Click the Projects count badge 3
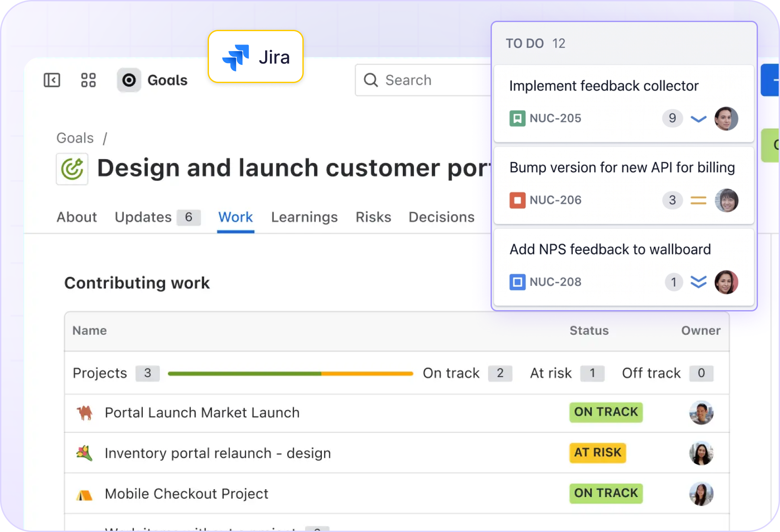Viewport: 780px width, 532px height. tap(148, 373)
